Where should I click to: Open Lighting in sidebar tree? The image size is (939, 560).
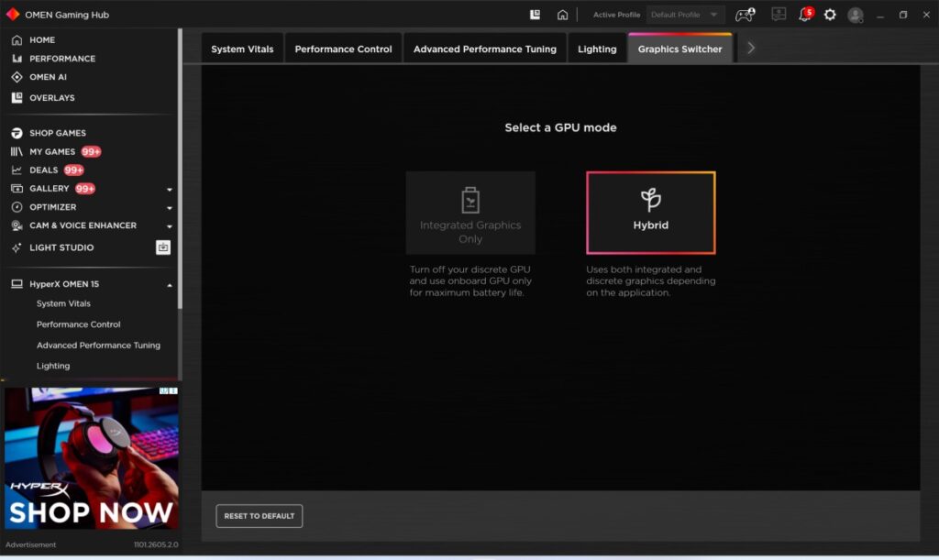53,366
